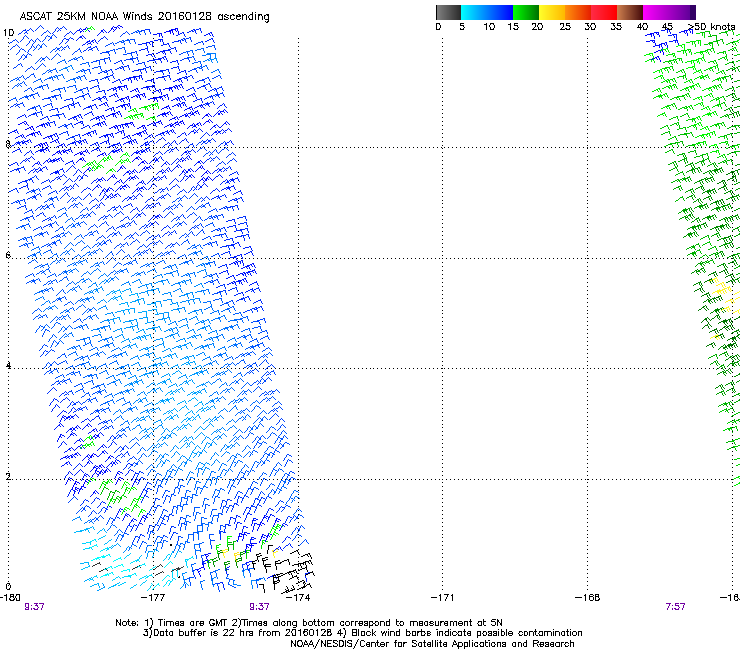
Task: Click the longitude label -171
Action: [443, 598]
